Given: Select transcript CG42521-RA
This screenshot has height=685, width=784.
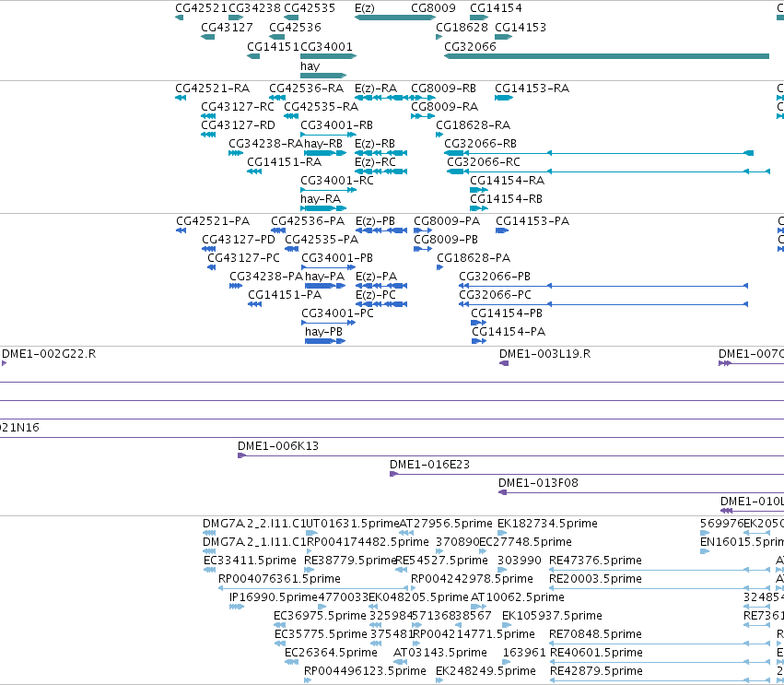Looking at the screenshot, I should coord(213,89).
